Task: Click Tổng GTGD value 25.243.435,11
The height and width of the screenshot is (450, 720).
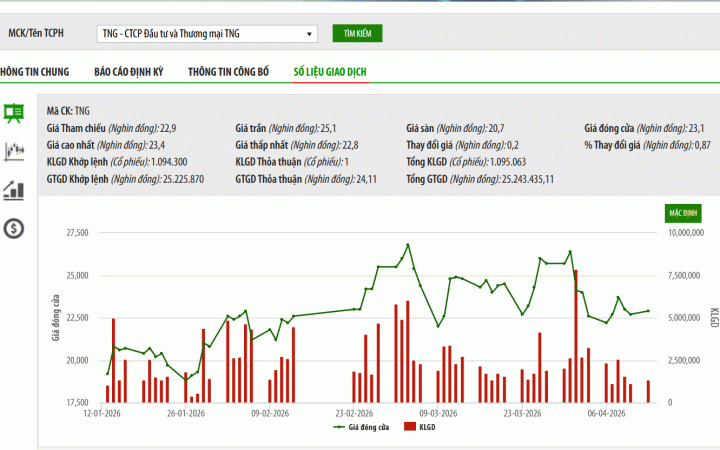Action: coord(528,179)
